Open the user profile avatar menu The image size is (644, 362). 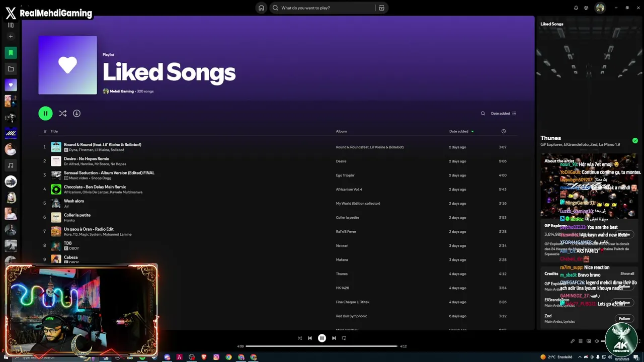[x=600, y=8]
